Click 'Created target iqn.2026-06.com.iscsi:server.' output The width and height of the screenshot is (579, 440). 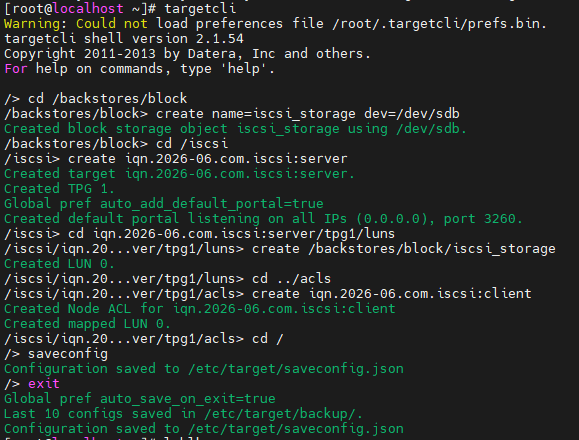pyautogui.click(x=179, y=174)
